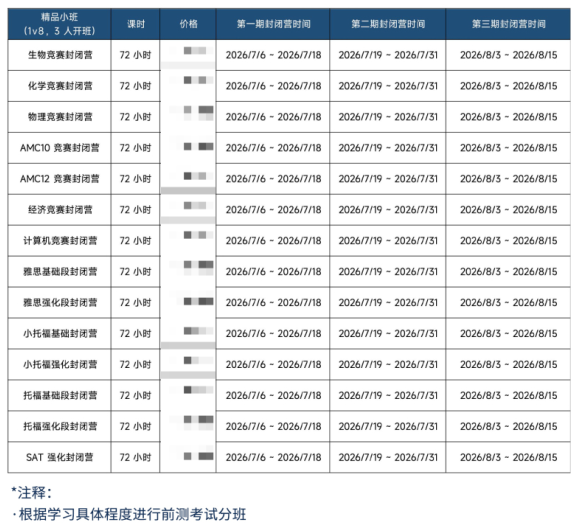This screenshot has width=578, height=525.
Task: Click 2026/8/3 ~ 2026/8/15 in 生物竞赛封闭营 row
Action: [508, 55]
